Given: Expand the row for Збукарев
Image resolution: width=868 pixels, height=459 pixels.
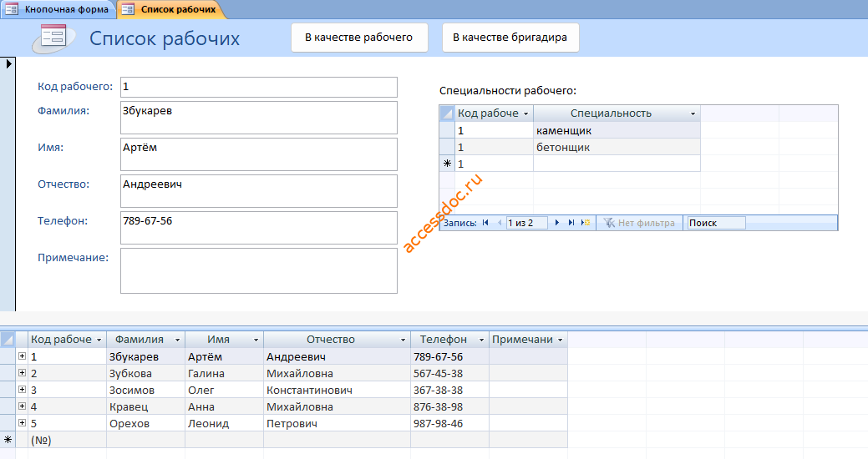Looking at the screenshot, I should click(x=23, y=356).
